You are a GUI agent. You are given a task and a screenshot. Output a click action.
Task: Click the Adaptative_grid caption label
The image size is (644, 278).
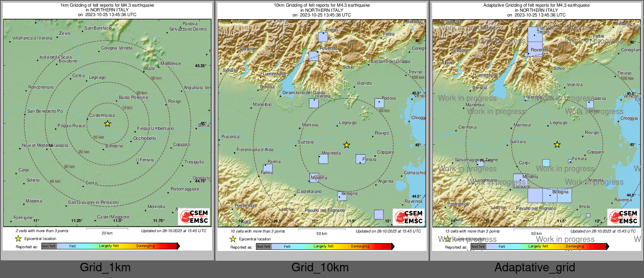click(x=535, y=267)
